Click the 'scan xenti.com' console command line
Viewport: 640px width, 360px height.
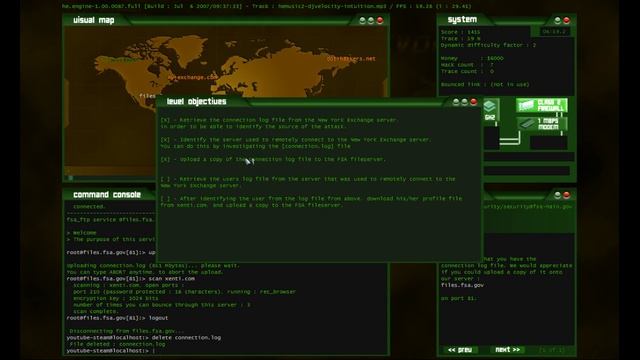point(131,278)
